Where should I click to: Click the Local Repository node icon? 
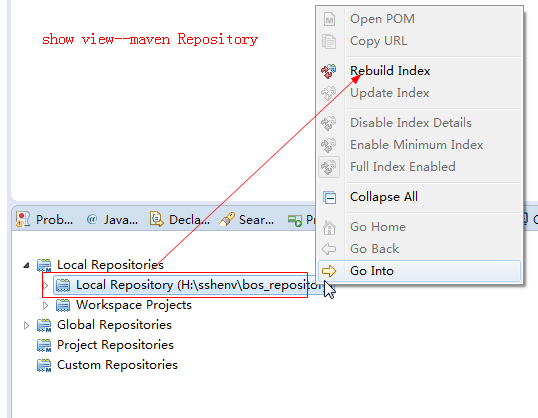click(63, 285)
